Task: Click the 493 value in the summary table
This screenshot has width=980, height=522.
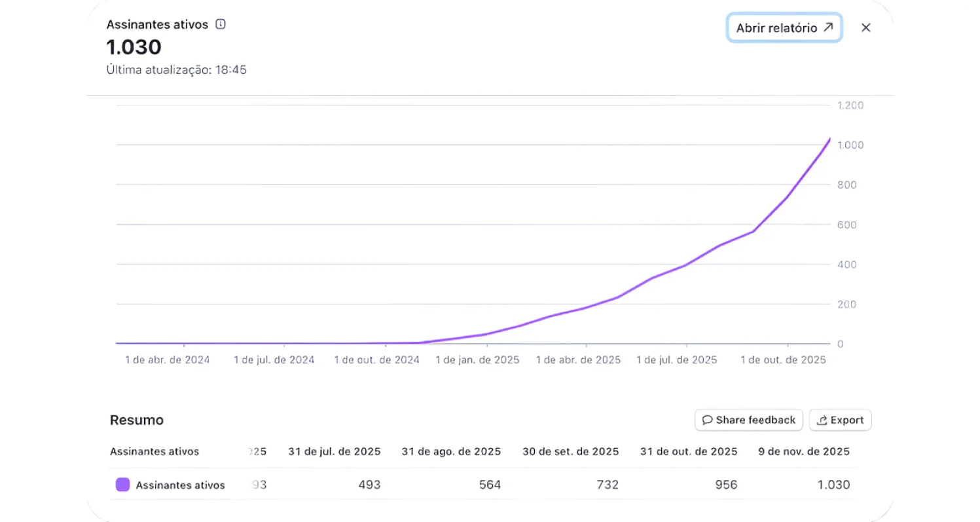Action: pos(369,485)
